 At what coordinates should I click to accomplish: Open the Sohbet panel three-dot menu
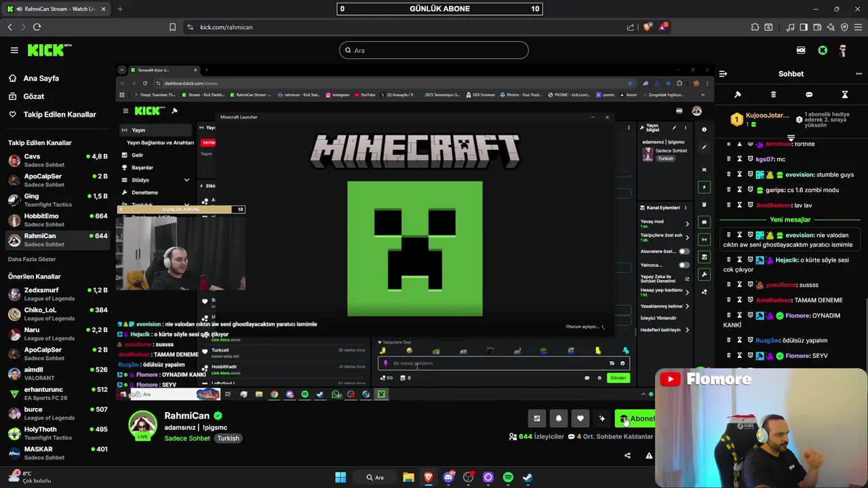[859, 74]
